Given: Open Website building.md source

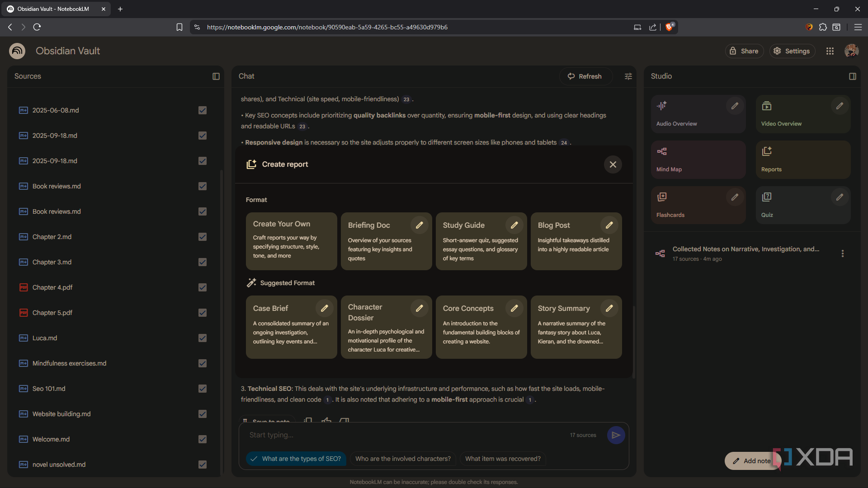Looking at the screenshot, I should tap(61, 414).
